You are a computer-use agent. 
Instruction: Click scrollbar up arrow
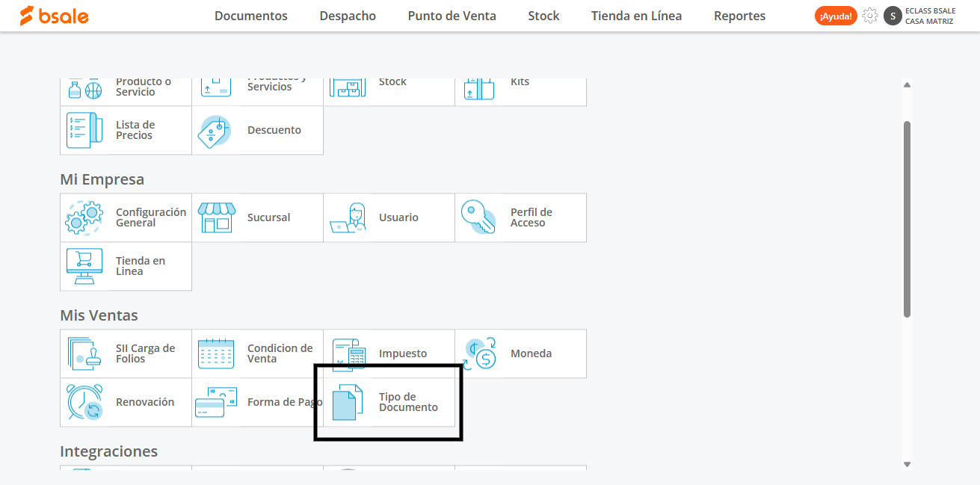point(907,85)
